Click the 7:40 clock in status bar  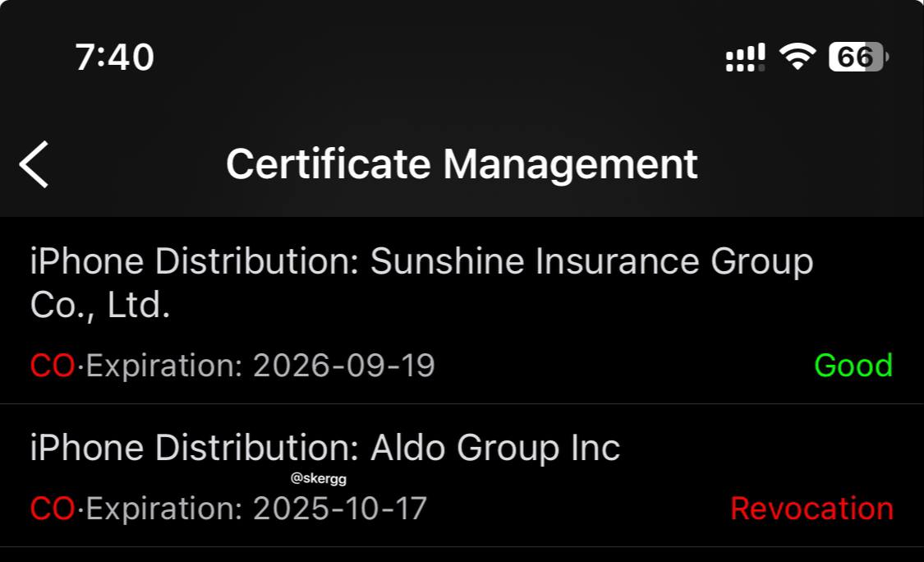click(114, 58)
